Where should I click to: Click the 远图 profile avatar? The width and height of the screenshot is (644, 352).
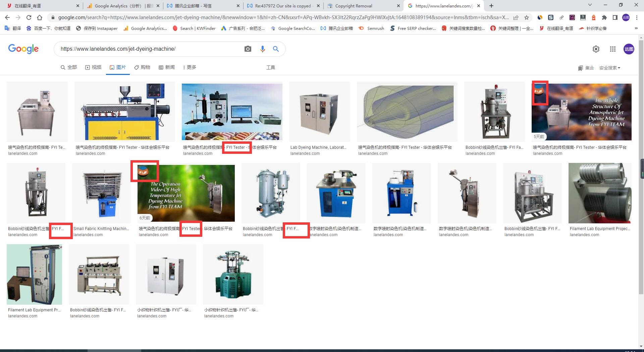pyautogui.click(x=629, y=49)
